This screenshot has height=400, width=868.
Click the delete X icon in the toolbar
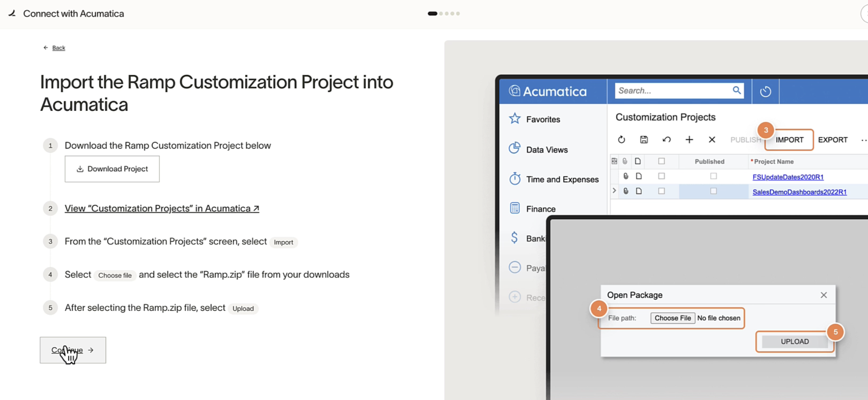711,140
